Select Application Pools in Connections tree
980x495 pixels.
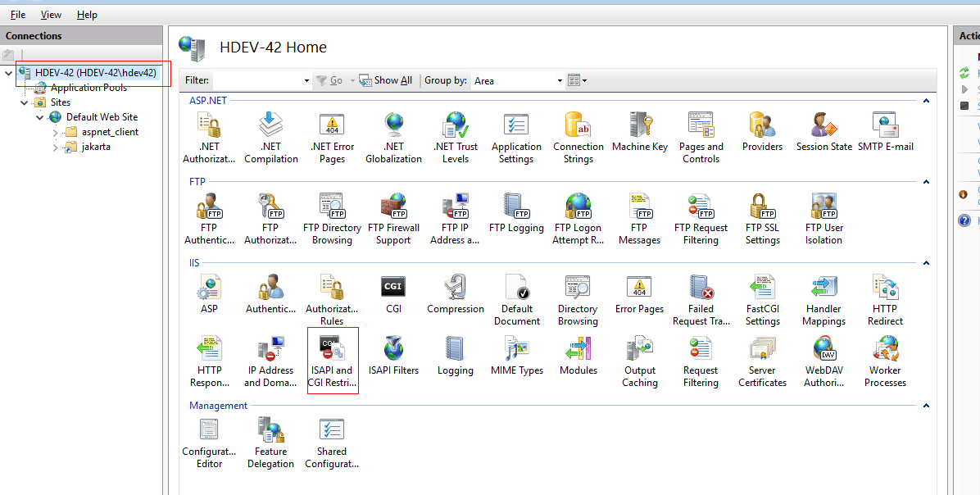point(88,89)
